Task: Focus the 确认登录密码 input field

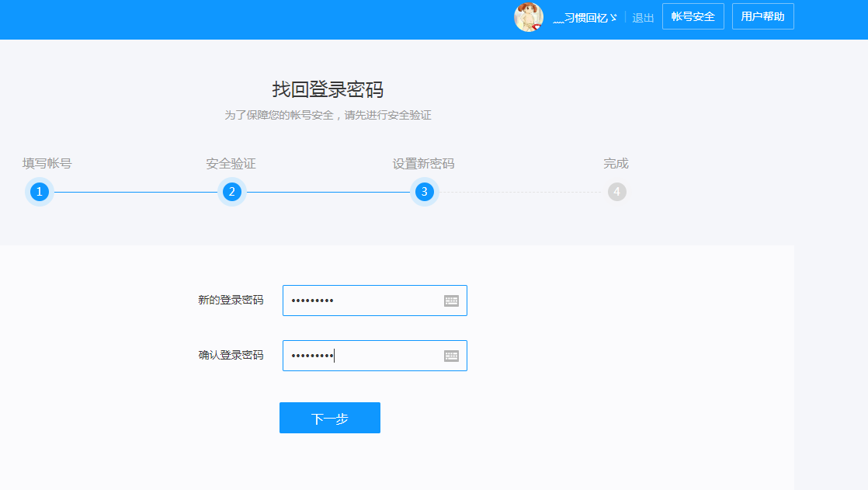Action: 365,355
